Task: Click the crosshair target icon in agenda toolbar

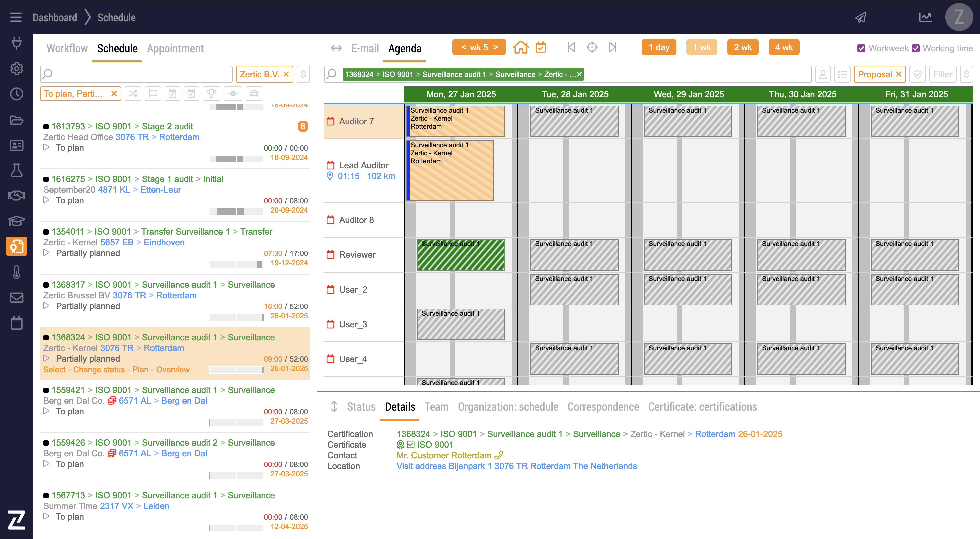Action: (592, 48)
